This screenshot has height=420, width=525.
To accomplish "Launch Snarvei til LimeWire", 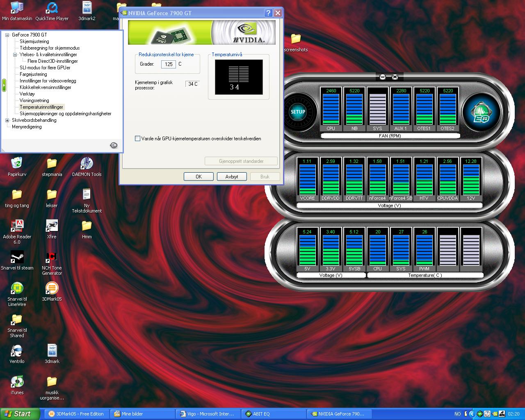I will pos(17,294).
